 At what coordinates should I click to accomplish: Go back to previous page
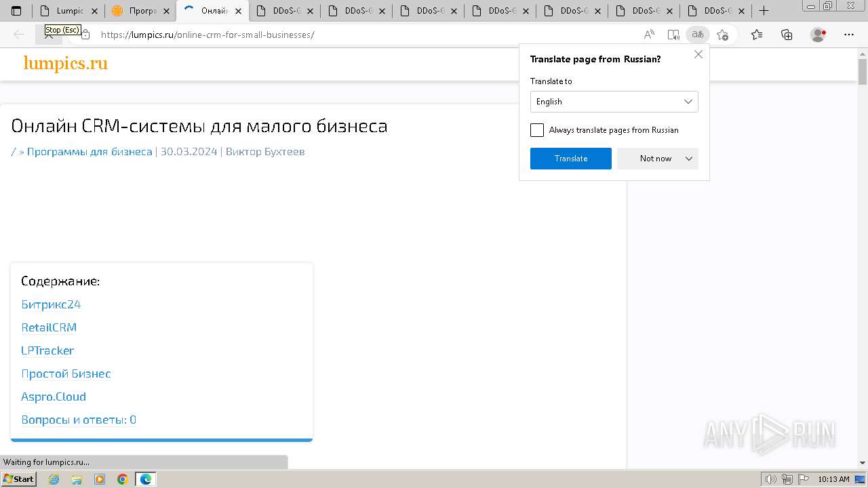click(x=19, y=35)
